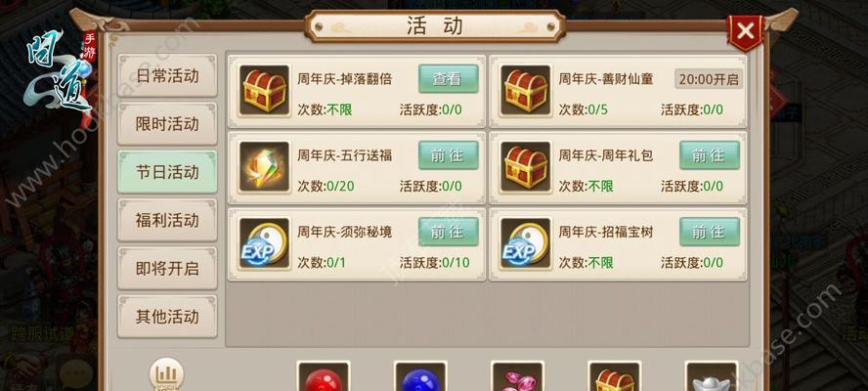Viewport: 868px width, 391px height.
Task: Click the pink gems reward icon
Action: coord(518,376)
